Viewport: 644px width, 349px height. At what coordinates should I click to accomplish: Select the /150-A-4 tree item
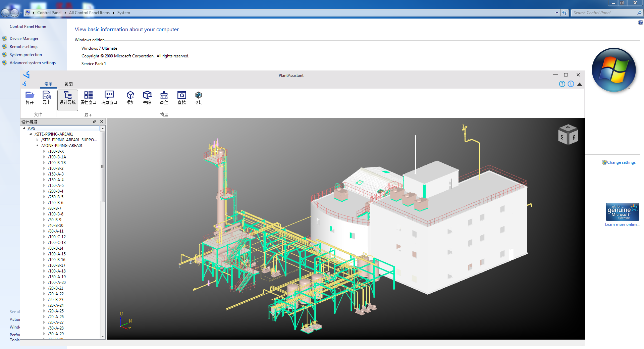coord(56,180)
